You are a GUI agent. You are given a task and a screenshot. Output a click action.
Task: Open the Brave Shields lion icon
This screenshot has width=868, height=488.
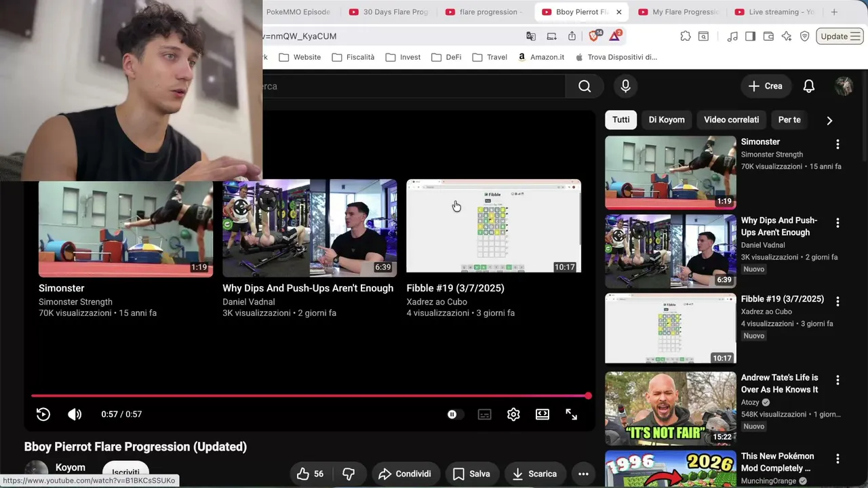[595, 36]
